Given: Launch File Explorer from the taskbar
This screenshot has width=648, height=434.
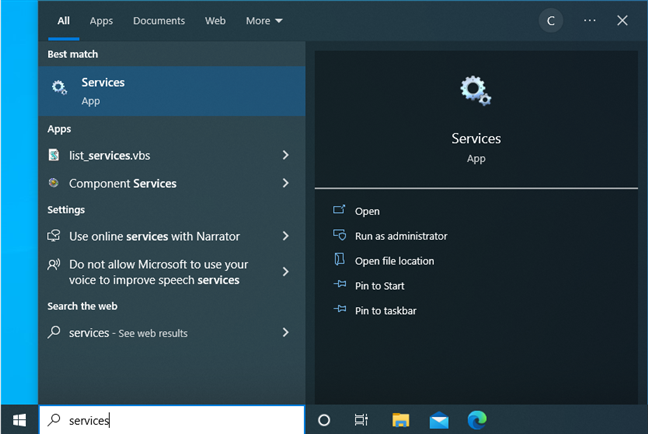Looking at the screenshot, I should point(400,420).
